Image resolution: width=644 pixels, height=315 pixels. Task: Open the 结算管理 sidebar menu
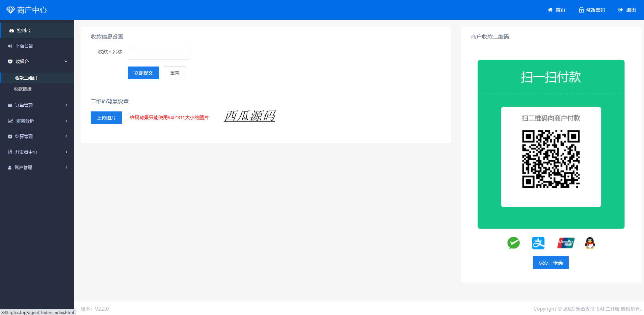[37, 136]
